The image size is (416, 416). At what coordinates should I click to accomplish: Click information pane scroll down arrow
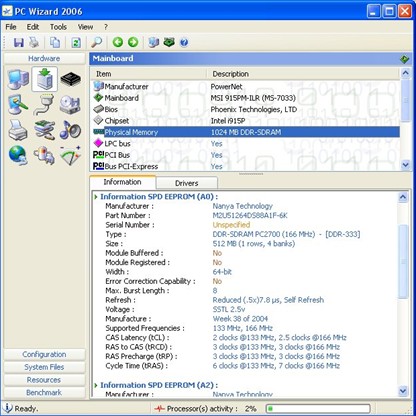click(x=403, y=391)
